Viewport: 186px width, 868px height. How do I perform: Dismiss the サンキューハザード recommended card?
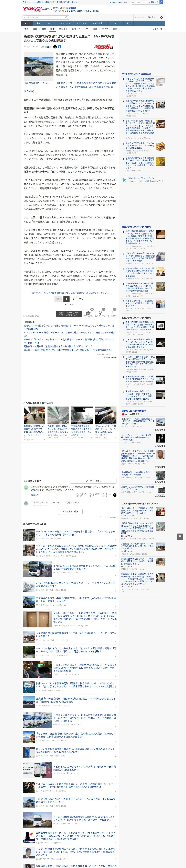pos(115,438)
